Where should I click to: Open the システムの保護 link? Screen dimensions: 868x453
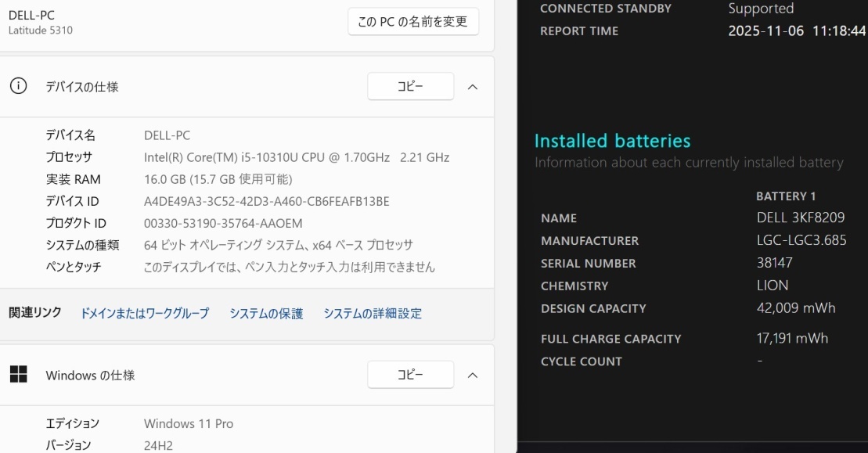266,314
